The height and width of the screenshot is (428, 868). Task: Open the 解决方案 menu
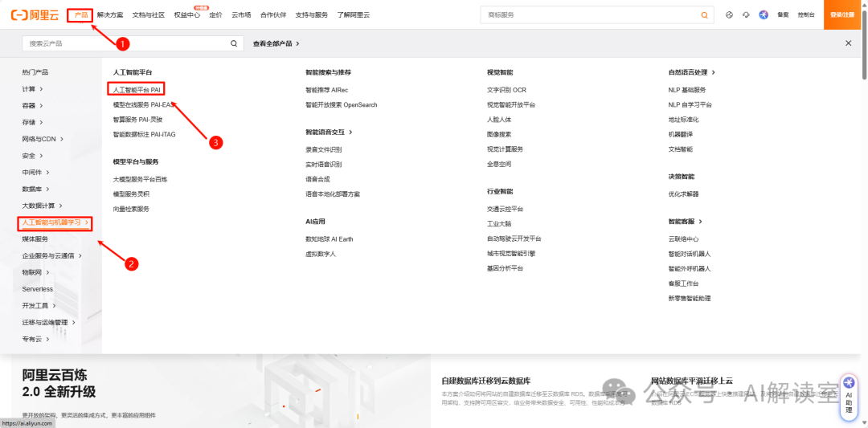pyautogui.click(x=110, y=15)
